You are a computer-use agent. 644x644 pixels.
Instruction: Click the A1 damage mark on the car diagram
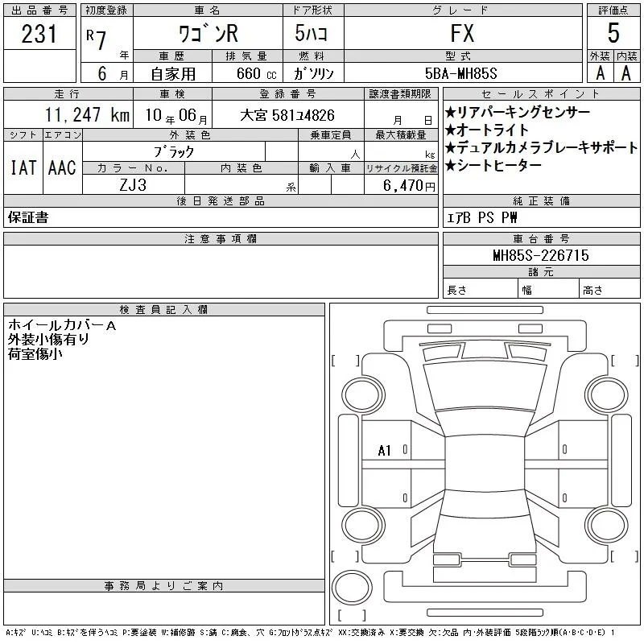coord(385,451)
